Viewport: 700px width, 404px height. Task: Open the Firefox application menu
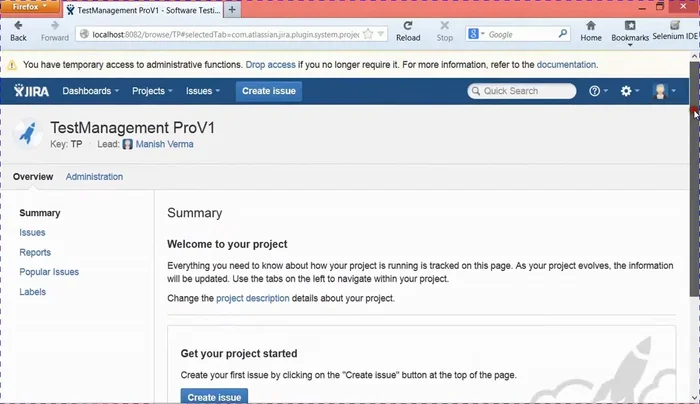tap(29, 7)
